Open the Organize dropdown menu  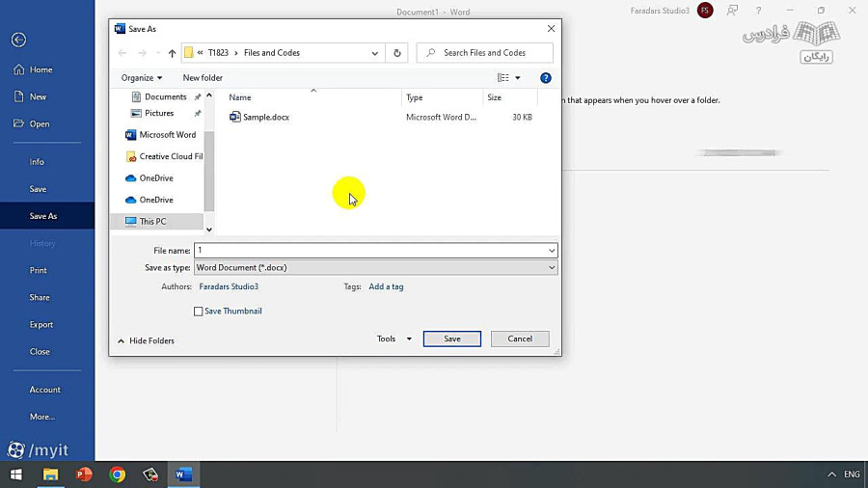(x=142, y=78)
